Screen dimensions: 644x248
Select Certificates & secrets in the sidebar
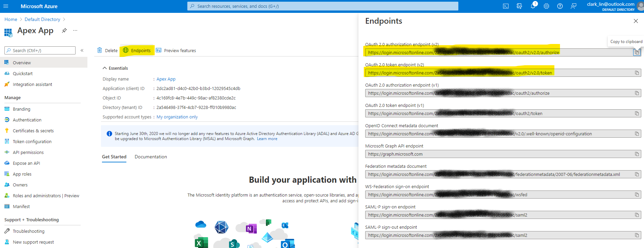click(33, 131)
